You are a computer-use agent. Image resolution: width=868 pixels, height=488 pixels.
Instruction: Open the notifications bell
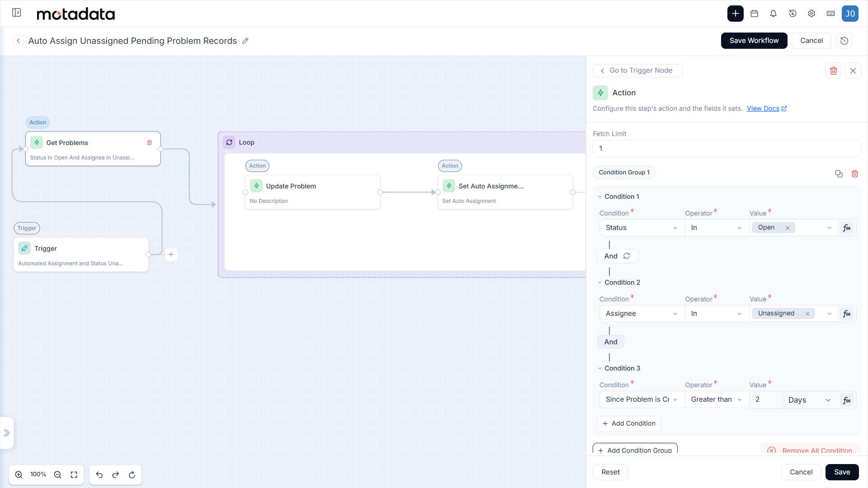[773, 14]
